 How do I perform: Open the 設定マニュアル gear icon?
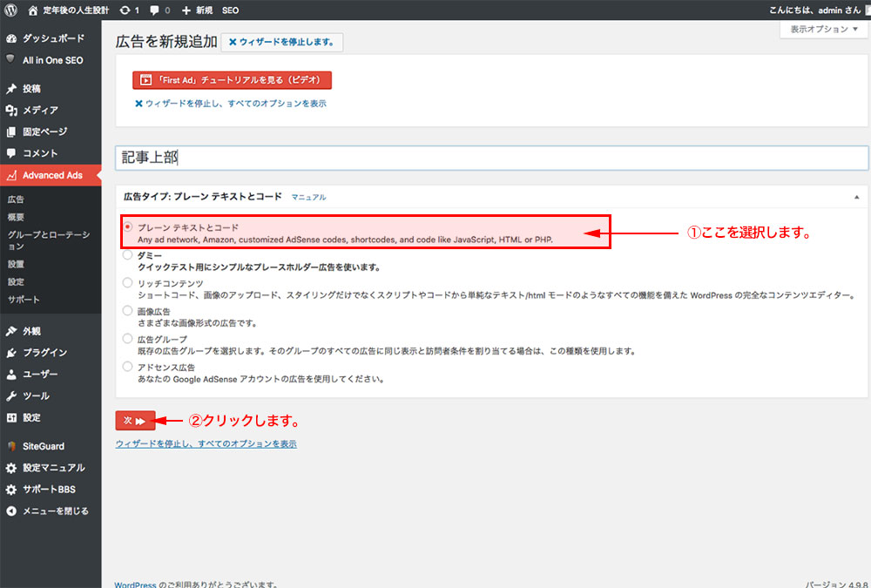11,468
